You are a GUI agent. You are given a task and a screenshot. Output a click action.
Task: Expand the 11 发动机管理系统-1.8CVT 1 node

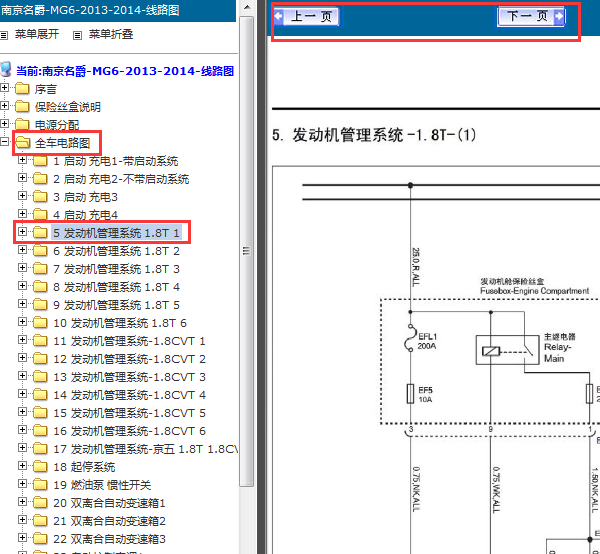pos(22,340)
